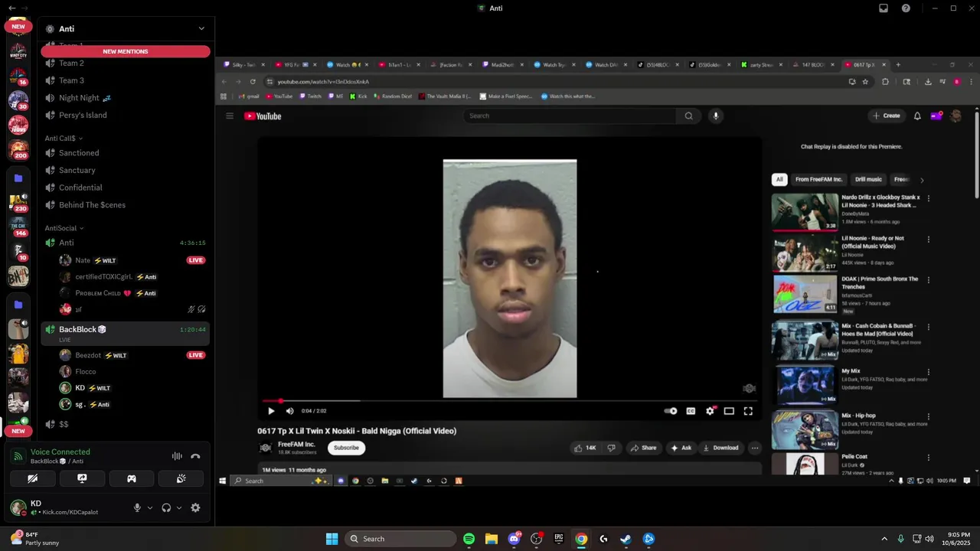Image resolution: width=980 pixels, height=551 pixels.
Task: Play the video in the shared stream
Action: [271, 411]
